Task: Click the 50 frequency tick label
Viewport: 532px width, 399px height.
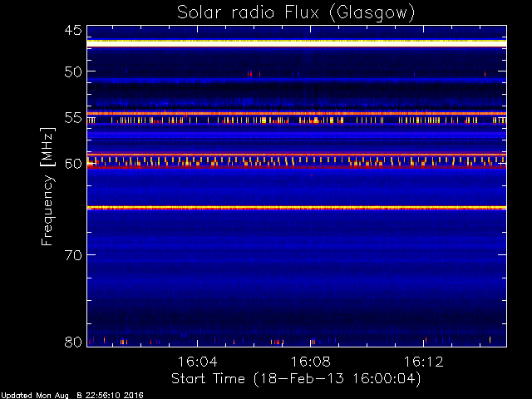Action: coord(73,71)
